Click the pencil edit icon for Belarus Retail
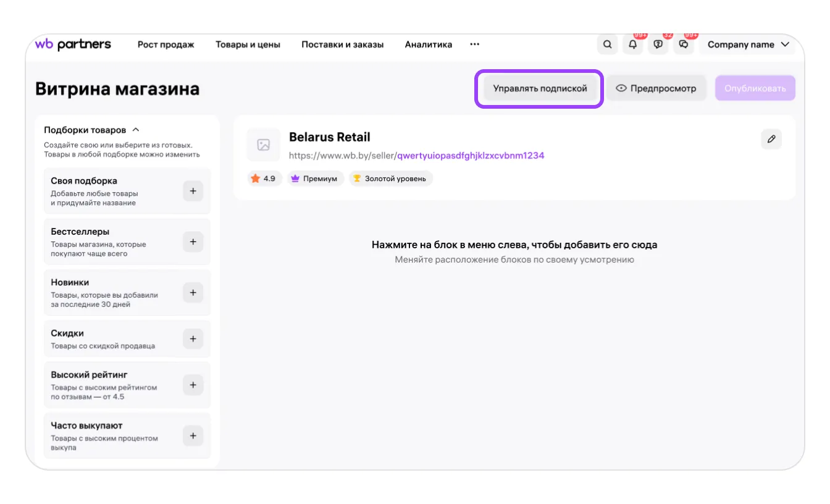Screen dimensions: 830x504 [x=771, y=139]
